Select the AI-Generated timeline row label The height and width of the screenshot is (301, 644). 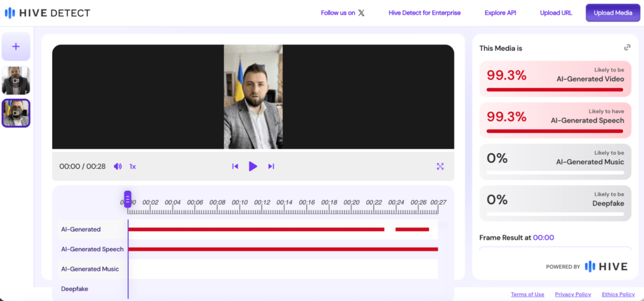tap(81, 229)
